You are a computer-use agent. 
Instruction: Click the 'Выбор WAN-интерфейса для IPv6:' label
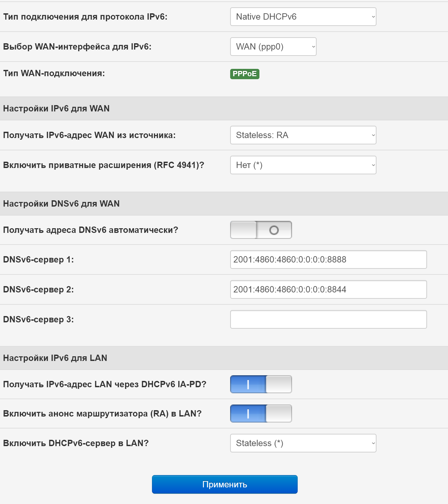77,47
